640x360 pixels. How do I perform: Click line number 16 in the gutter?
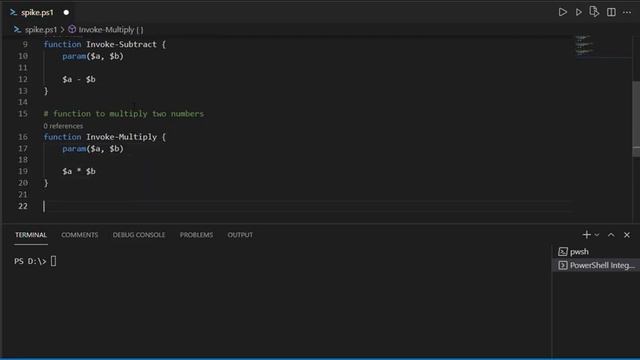pyautogui.click(x=23, y=137)
